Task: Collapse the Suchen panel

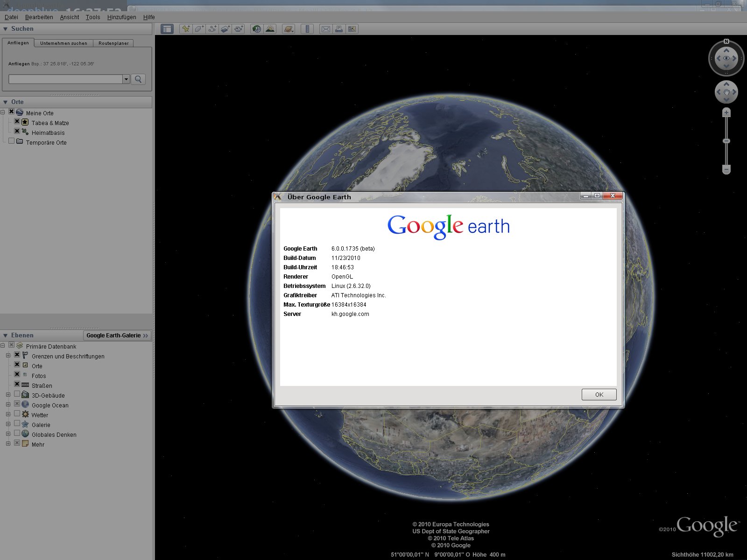Action: coord(6,29)
